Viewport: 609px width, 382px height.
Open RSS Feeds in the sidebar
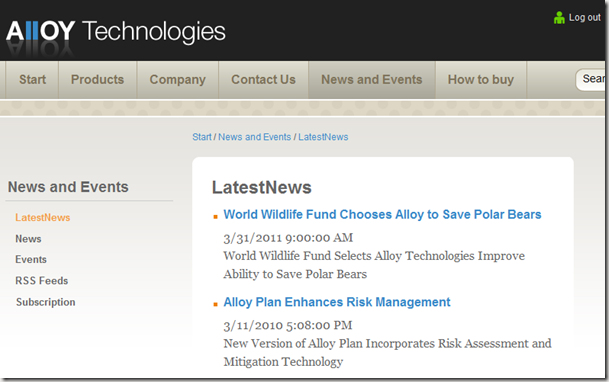[42, 281]
